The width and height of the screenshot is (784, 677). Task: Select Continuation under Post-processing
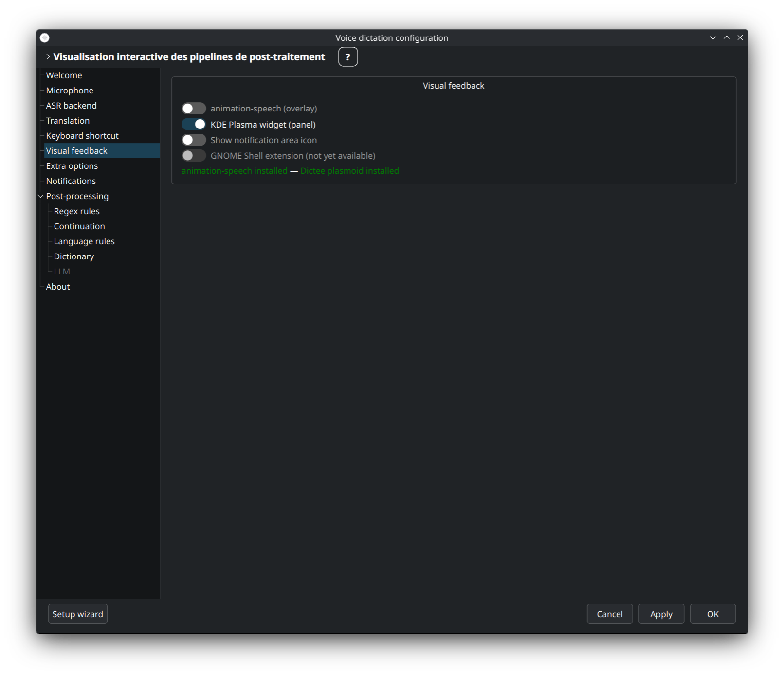tap(79, 226)
